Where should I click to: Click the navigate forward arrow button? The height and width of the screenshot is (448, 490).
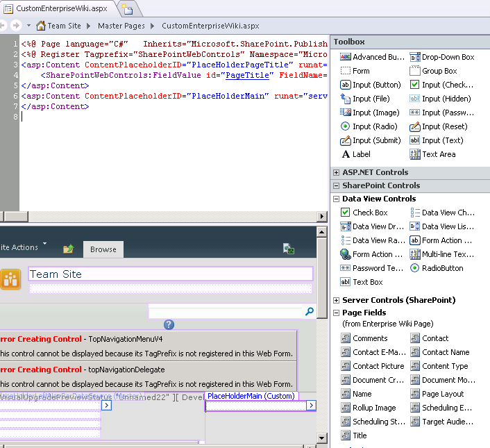click(16, 25)
